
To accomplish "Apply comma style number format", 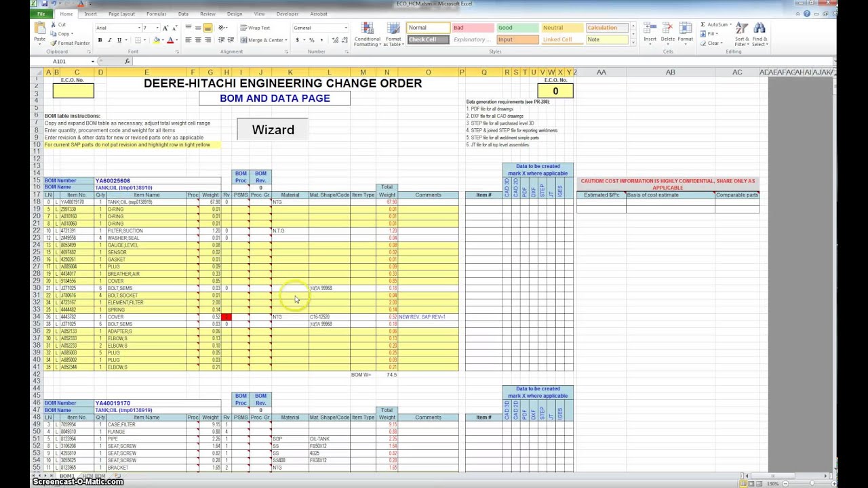I will 321,40.
